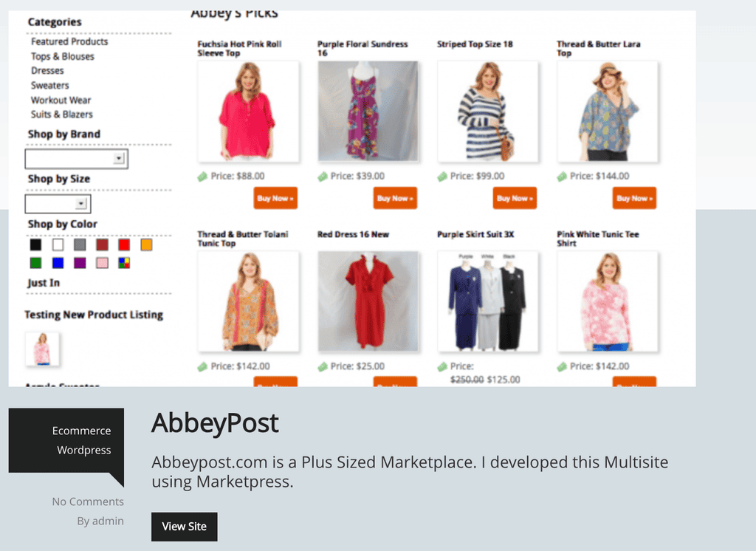756x551 pixels.
Task: Select the purple color swatch
Action: pyautogui.click(x=80, y=263)
